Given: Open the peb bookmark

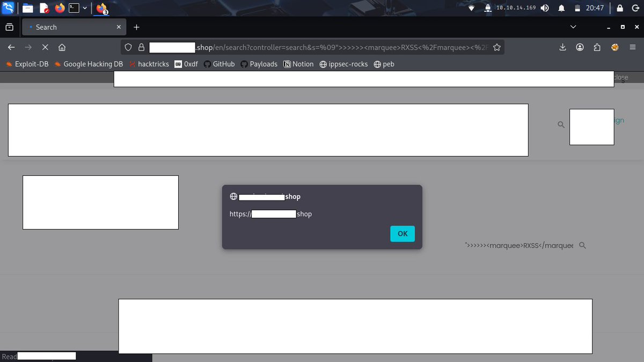Looking at the screenshot, I should [x=384, y=64].
